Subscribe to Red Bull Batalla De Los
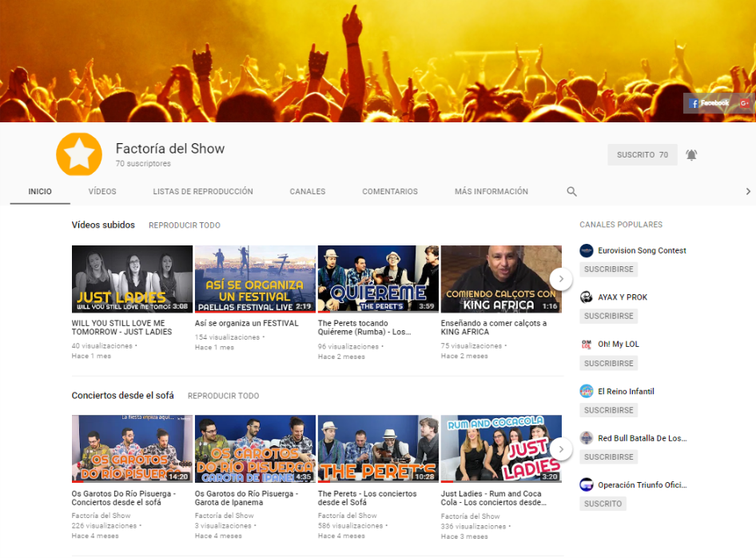The width and height of the screenshot is (756, 558). (x=608, y=456)
